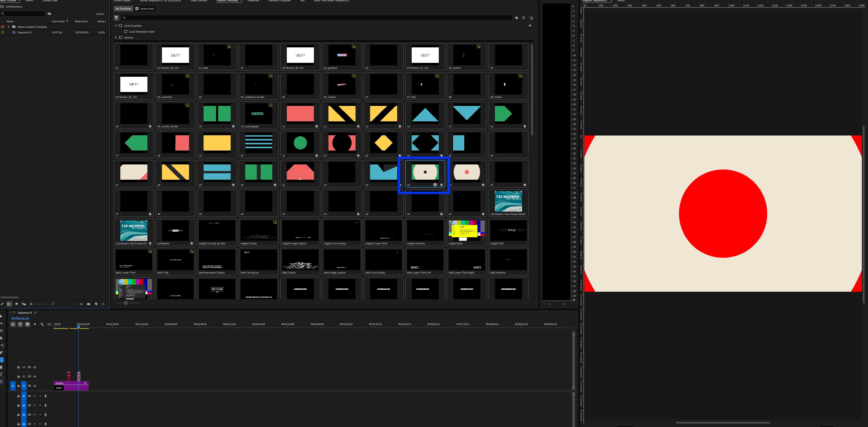Collapse the Local Templates section

coord(116,26)
